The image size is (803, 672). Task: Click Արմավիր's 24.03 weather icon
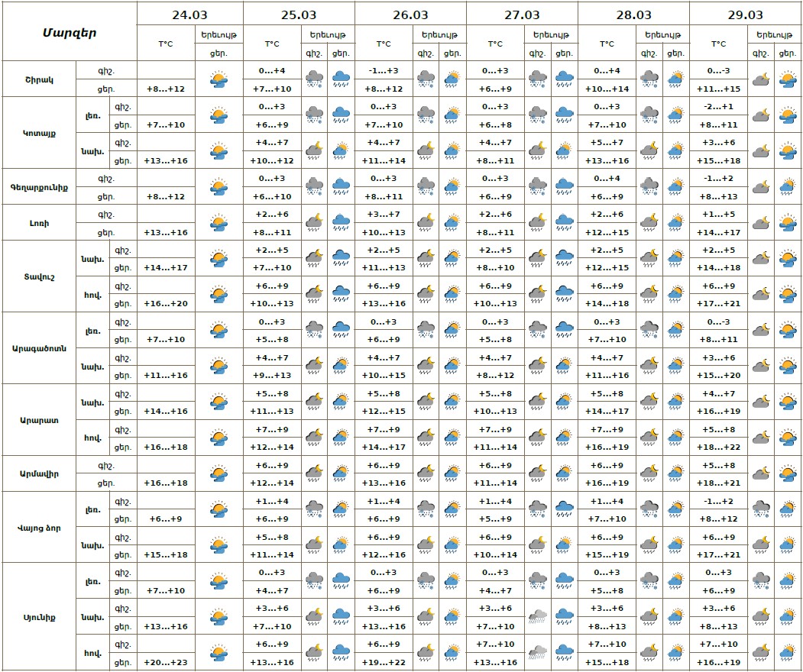219,473
